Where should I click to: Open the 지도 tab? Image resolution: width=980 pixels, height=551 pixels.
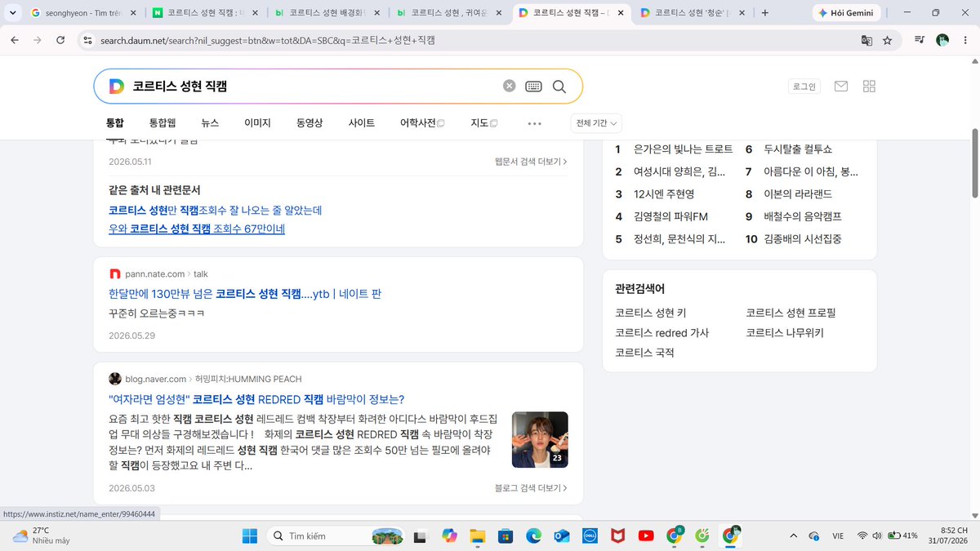[x=483, y=123]
